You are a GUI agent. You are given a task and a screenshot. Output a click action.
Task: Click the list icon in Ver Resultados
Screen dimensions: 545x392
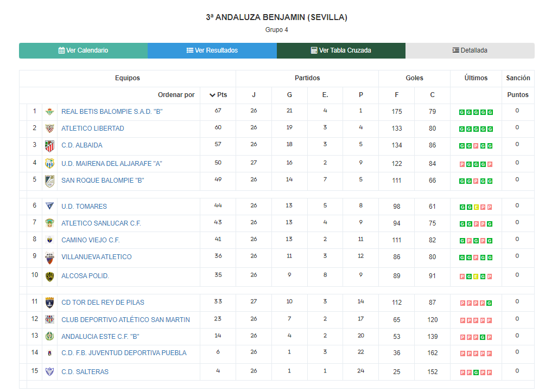tap(190, 50)
